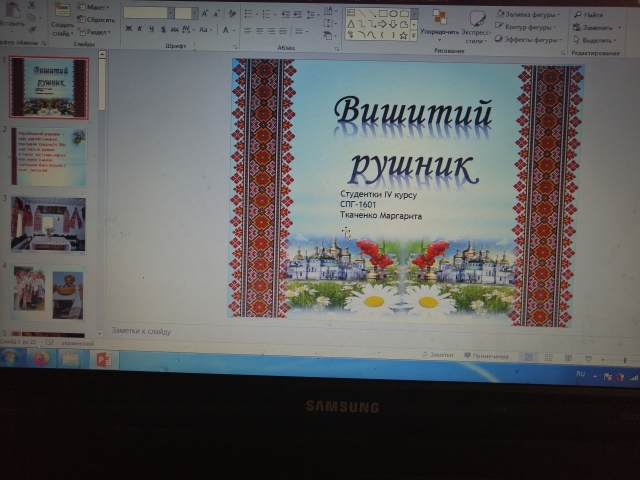Toggle underline Ч formatting
Screen dimensions: 640x480
(x=151, y=29)
